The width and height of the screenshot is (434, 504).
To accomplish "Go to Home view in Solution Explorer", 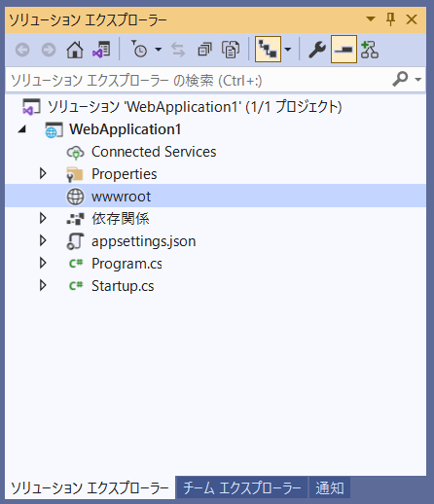I will 75,50.
